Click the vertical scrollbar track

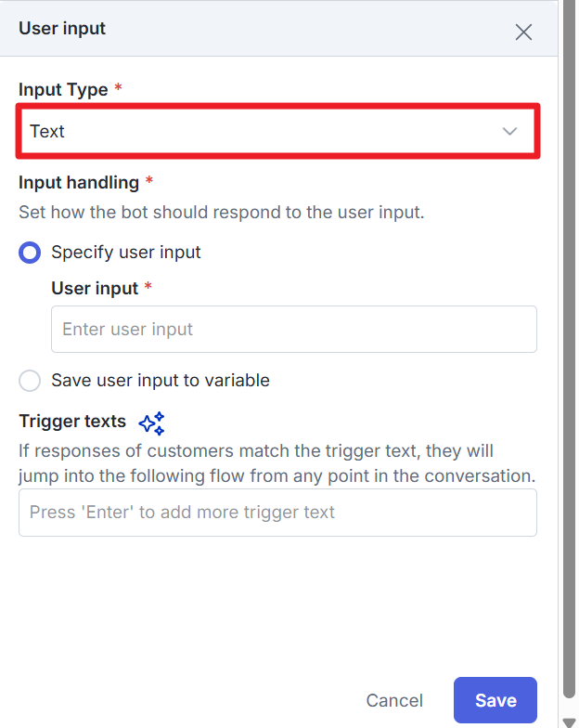(x=568, y=371)
